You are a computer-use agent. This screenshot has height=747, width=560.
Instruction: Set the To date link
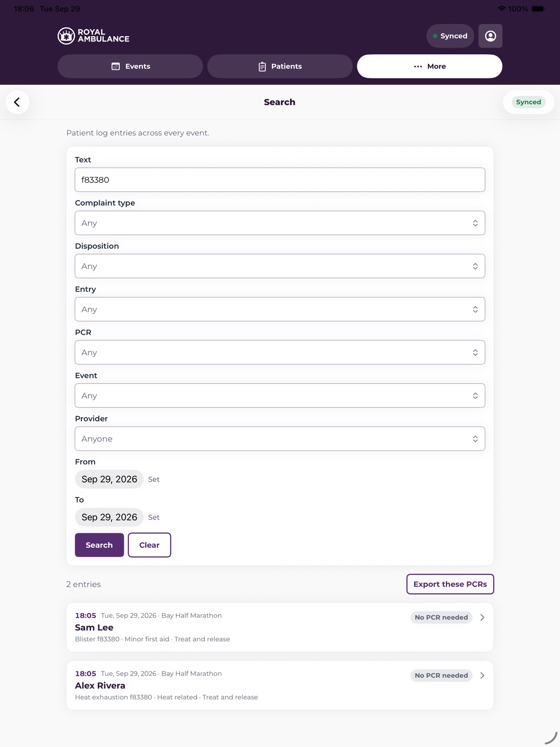154,517
